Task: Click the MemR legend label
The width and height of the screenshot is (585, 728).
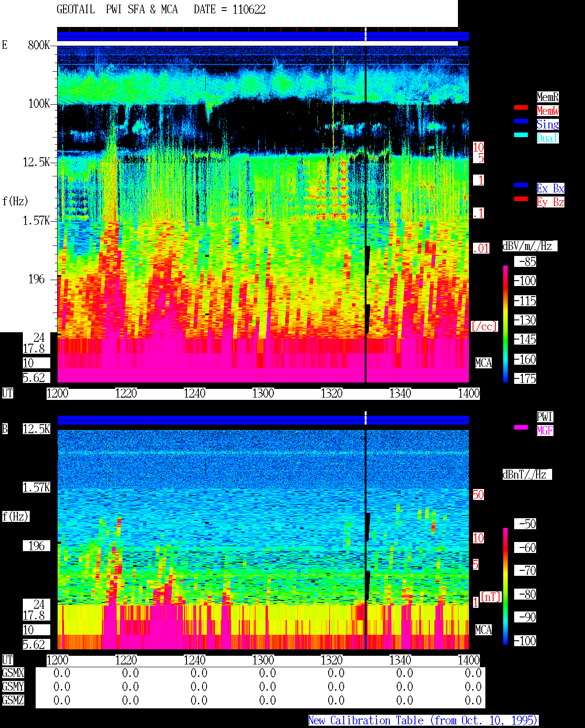Action: coord(548,97)
